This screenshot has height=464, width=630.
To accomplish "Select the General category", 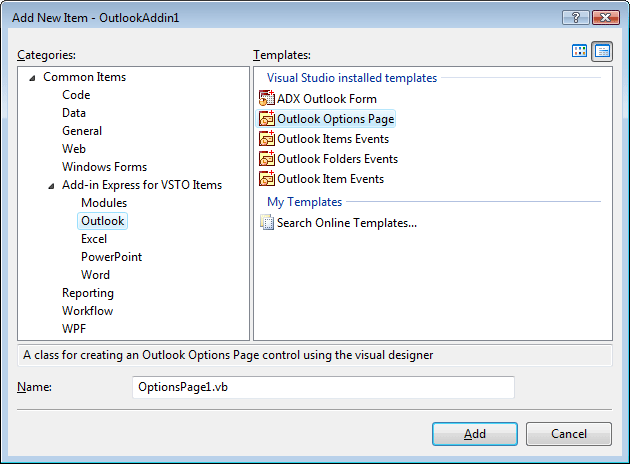I will click(x=82, y=131).
